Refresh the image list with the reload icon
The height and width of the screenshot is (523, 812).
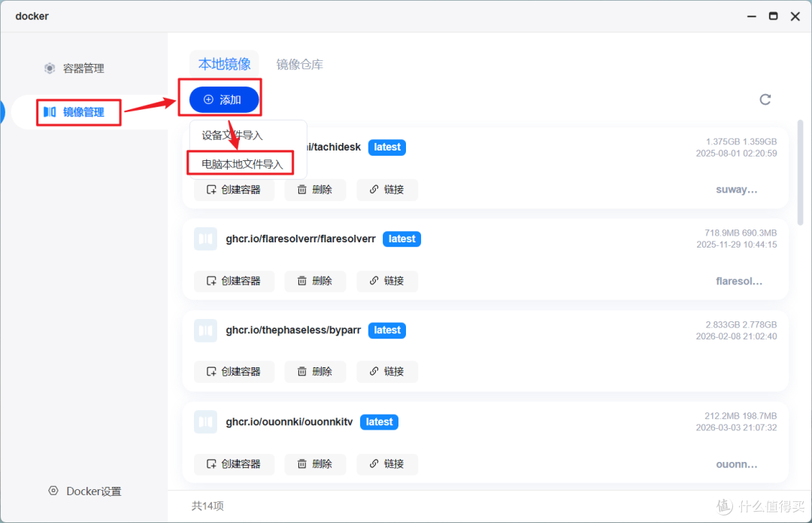point(765,99)
